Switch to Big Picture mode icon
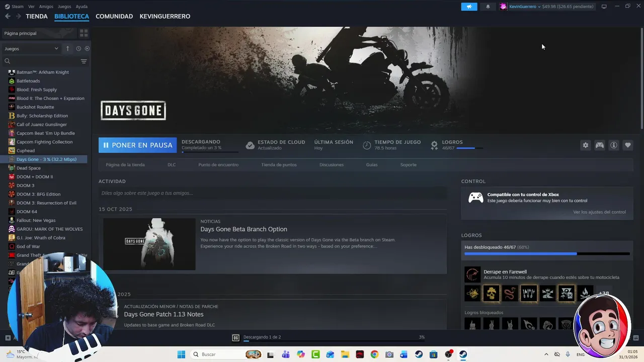Viewport: 644px width, 362px height. pyautogui.click(x=604, y=7)
